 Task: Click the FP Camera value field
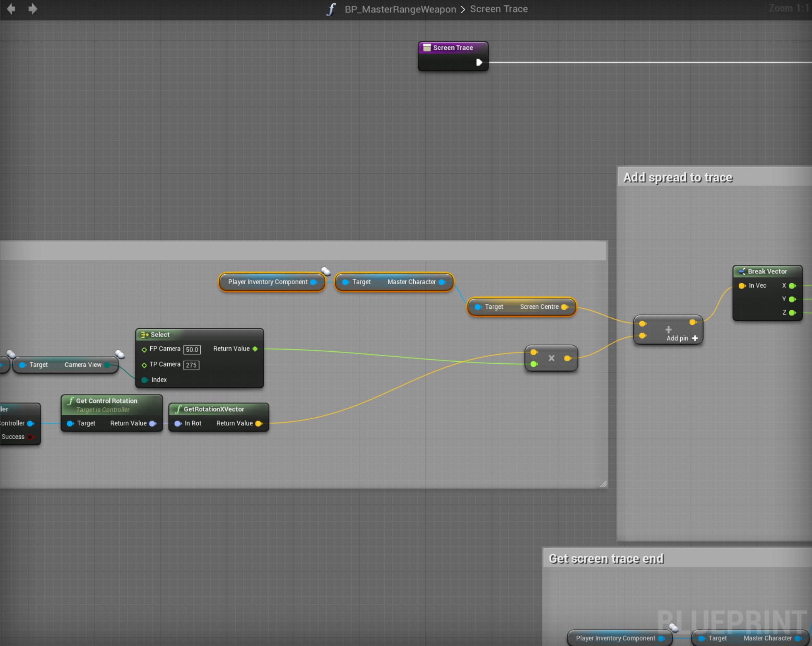pyautogui.click(x=192, y=349)
